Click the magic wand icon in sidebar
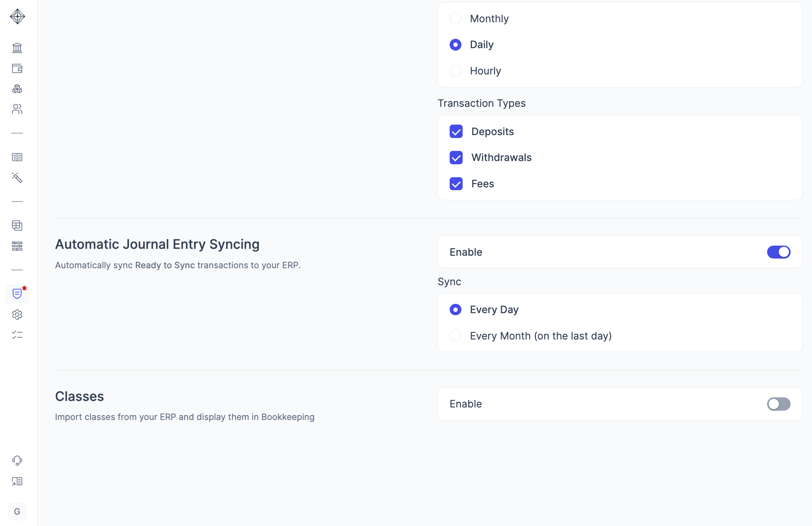This screenshot has height=526, width=812. tap(17, 178)
